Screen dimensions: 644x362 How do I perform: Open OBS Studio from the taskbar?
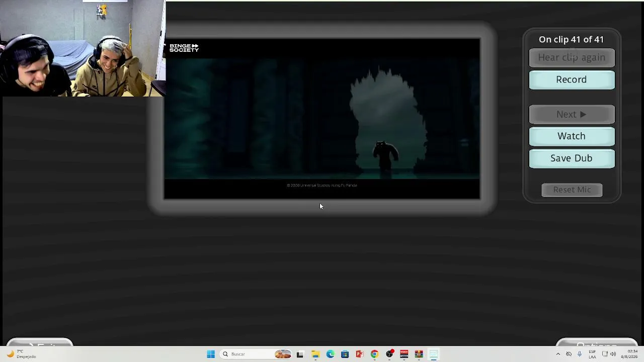pos(389,354)
